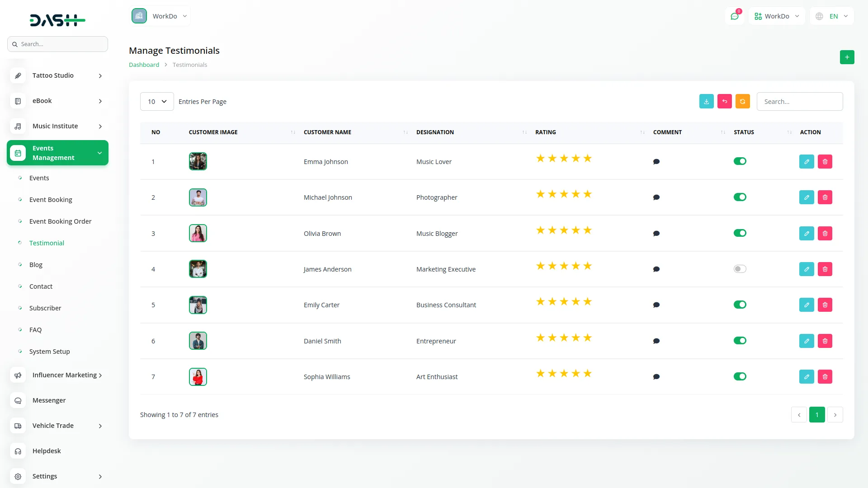Disable Emily Carter's status toggle
The width and height of the screenshot is (868, 488).
[740, 305]
